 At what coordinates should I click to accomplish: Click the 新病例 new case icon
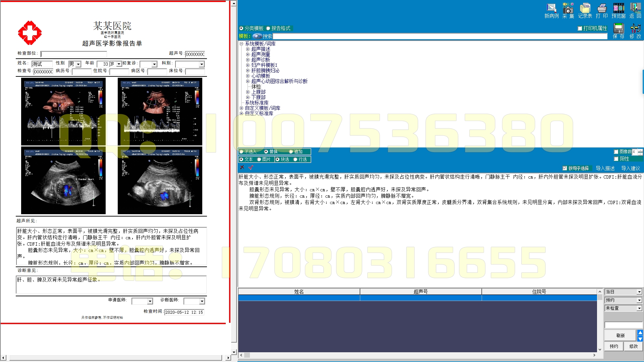pos(551,8)
